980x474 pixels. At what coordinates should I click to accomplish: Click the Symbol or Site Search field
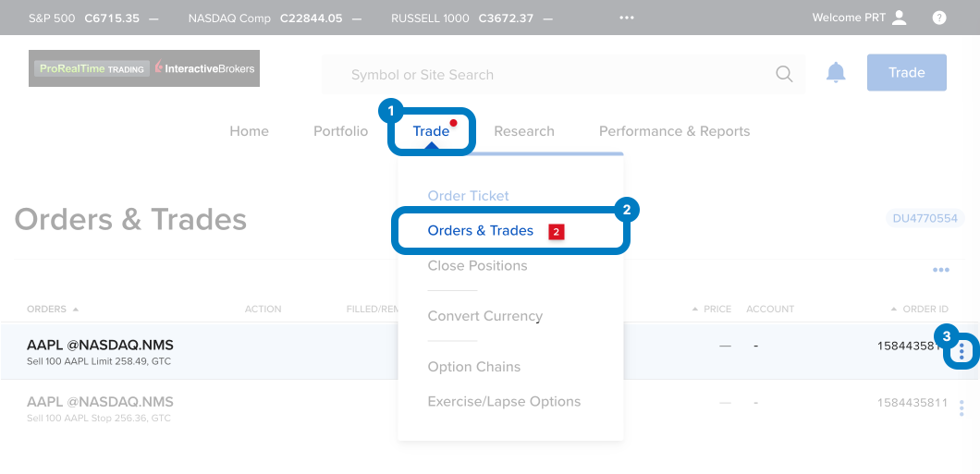tap(555, 75)
